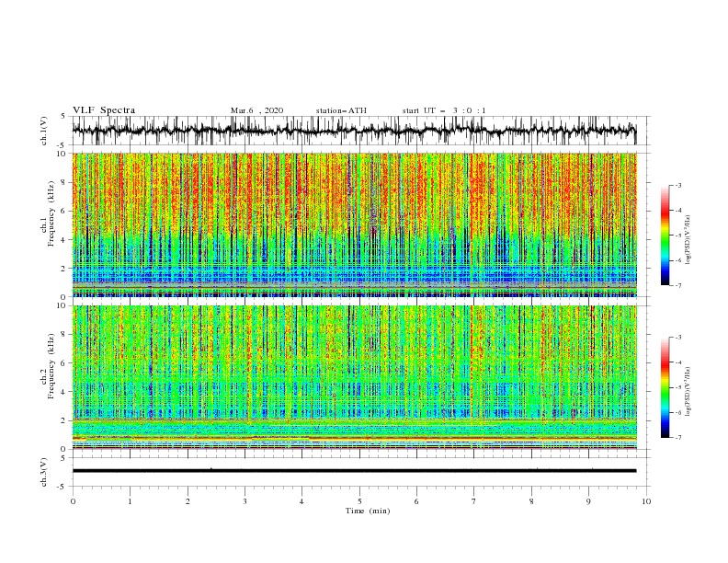Click the "5" tick on ch.1(V) axis
Image resolution: width=728 pixels, height=563 pixels.
63,117
